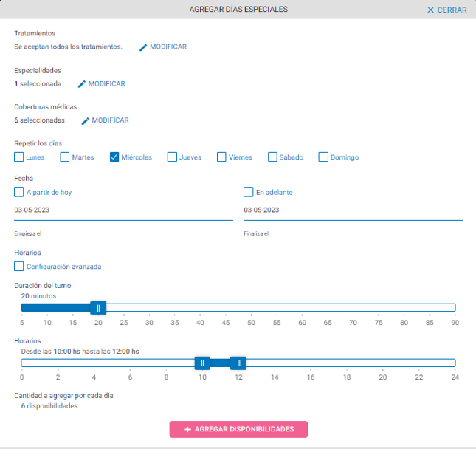Check the Domingo checkbox
Image resolution: width=476 pixels, height=449 pixels.
coord(323,157)
